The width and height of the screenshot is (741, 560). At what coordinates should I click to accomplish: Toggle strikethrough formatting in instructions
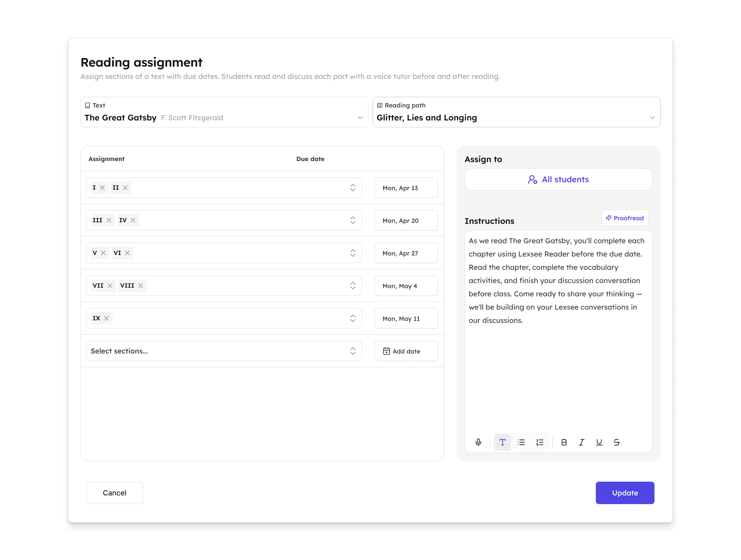coord(617,442)
